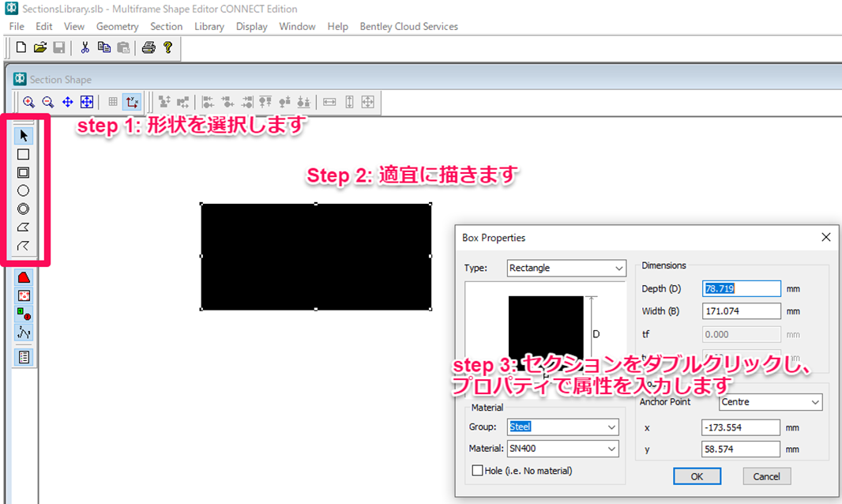Toggle the grid display icon
The height and width of the screenshot is (504, 842).
113,102
